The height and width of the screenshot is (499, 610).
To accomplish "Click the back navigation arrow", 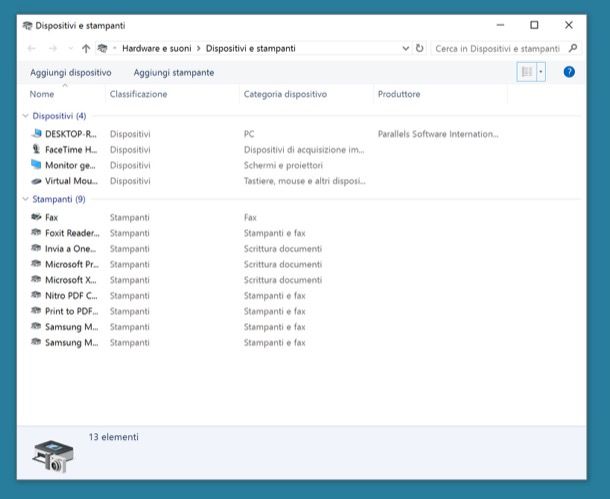I will point(32,49).
